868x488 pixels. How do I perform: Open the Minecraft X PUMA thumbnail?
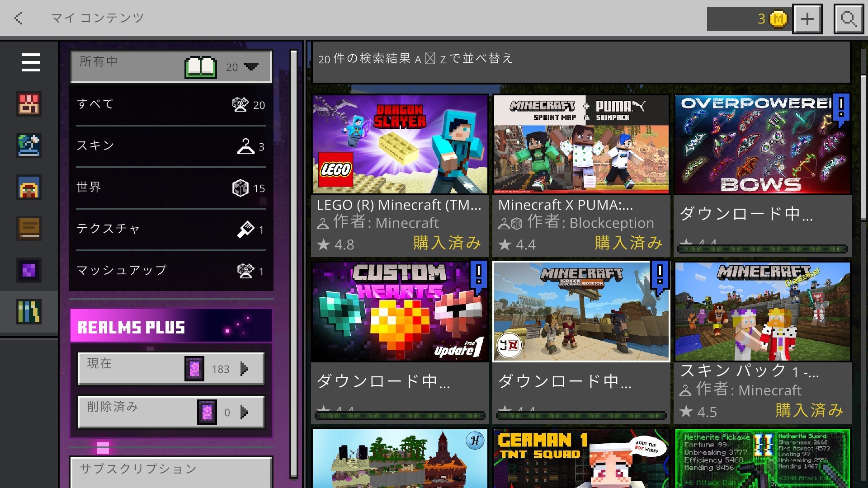[581, 144]
